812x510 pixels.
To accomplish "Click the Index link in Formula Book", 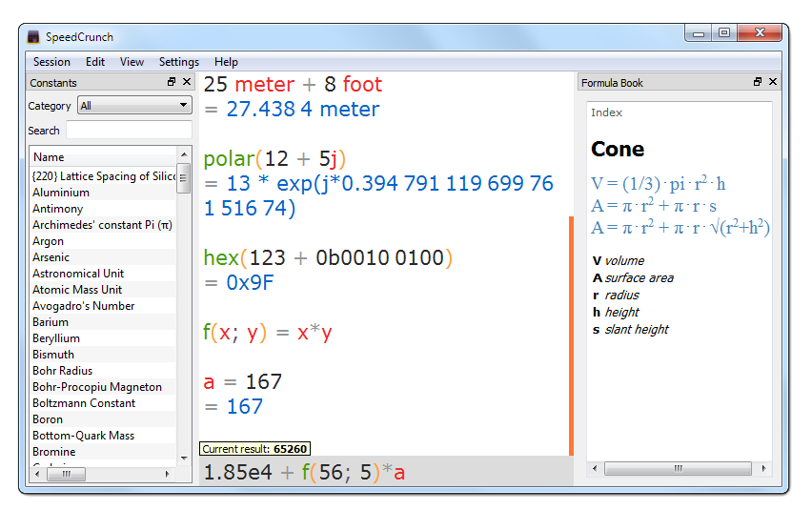I will (x=606, y=112).
